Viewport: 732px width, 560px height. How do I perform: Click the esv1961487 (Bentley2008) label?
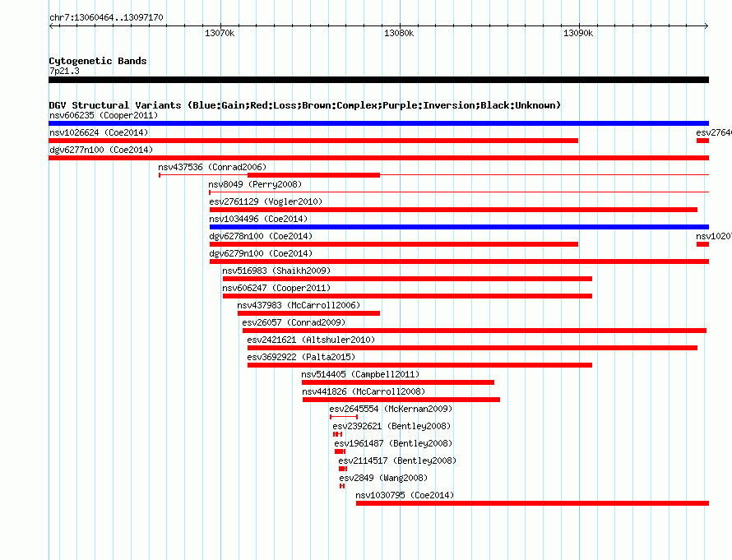[393, 443]
